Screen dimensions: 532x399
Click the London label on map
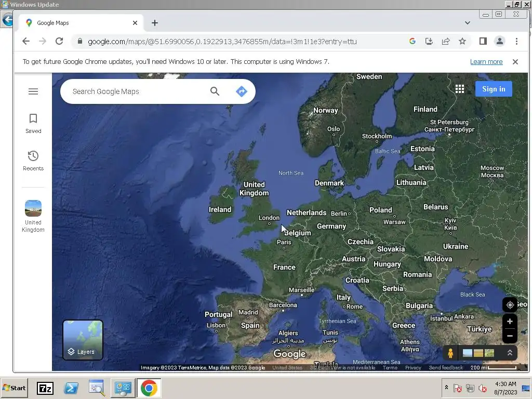coord(269,218)
